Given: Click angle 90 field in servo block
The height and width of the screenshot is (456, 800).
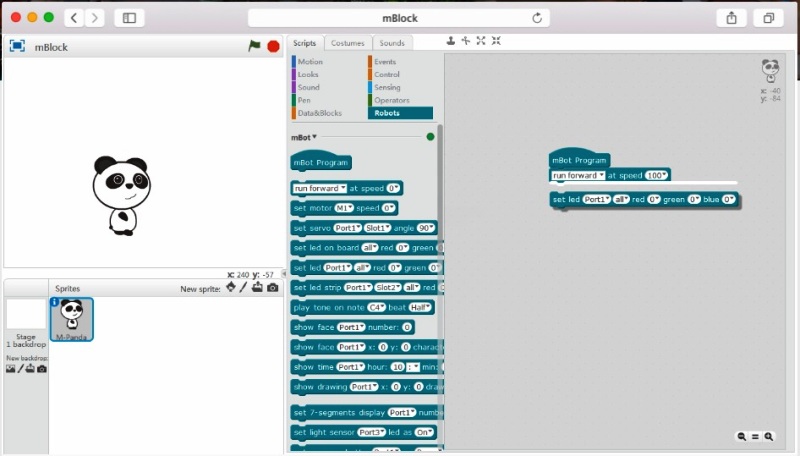Looking at the screenshot, I should tap(426, 228).
